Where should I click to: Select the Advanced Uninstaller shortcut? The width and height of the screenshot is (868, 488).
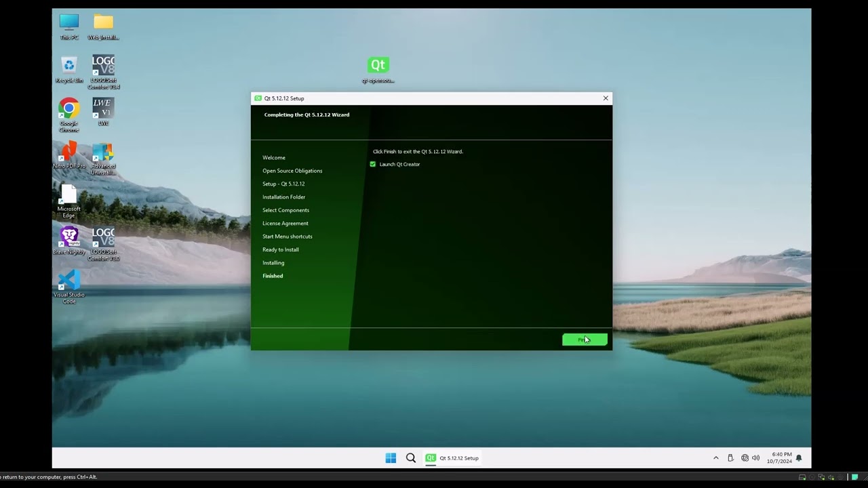[103, 159]
